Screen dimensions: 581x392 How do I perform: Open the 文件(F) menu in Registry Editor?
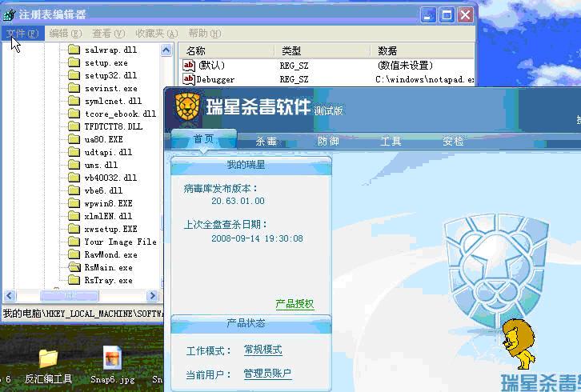pyautogui.click(x=22, y=34)
